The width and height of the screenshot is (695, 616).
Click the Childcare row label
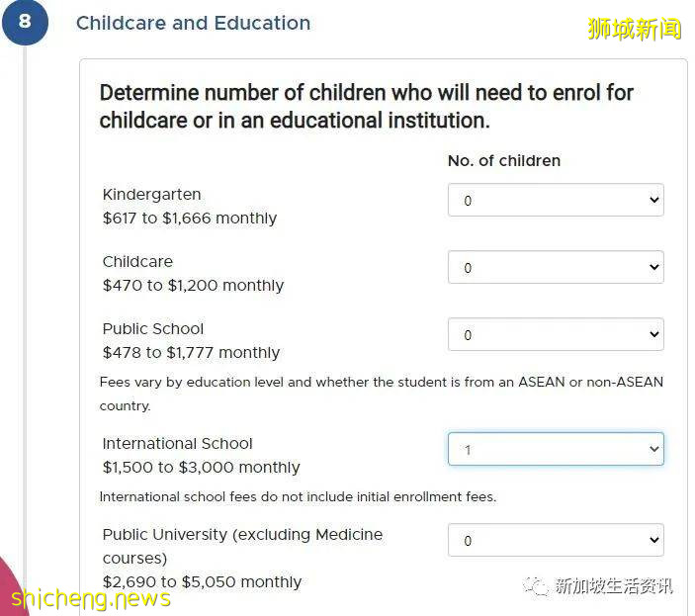(137, 262)
